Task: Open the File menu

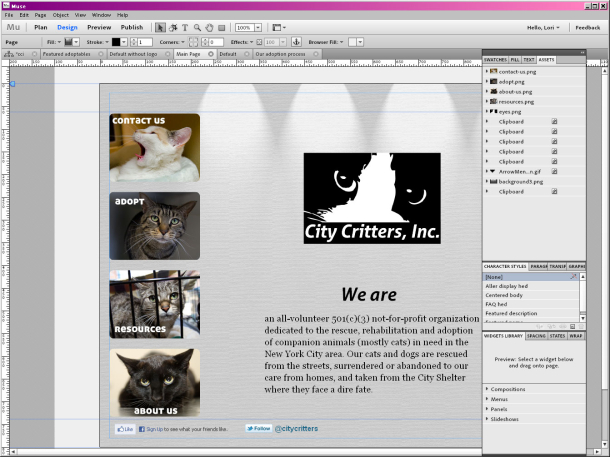Action: (x=9, y=15)
